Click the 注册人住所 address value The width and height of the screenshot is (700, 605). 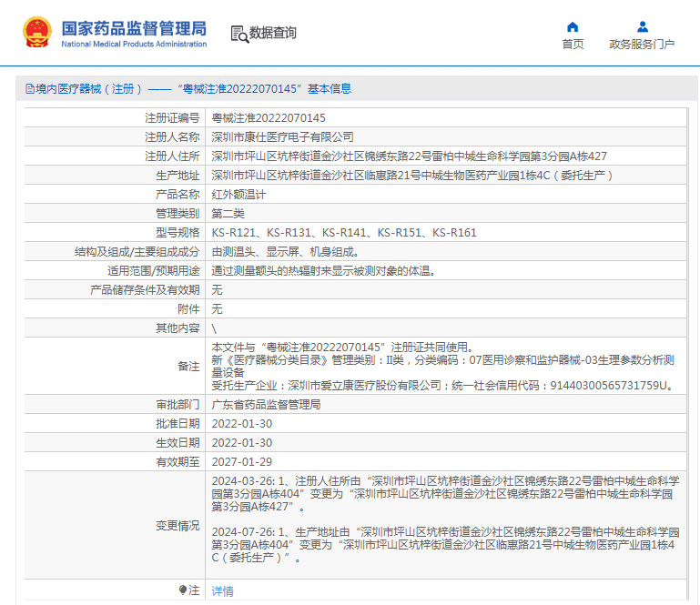click(409, 156)
